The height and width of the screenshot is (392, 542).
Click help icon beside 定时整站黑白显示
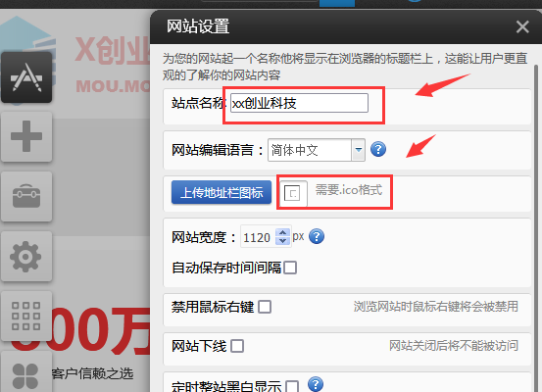[x=316, y=384]
